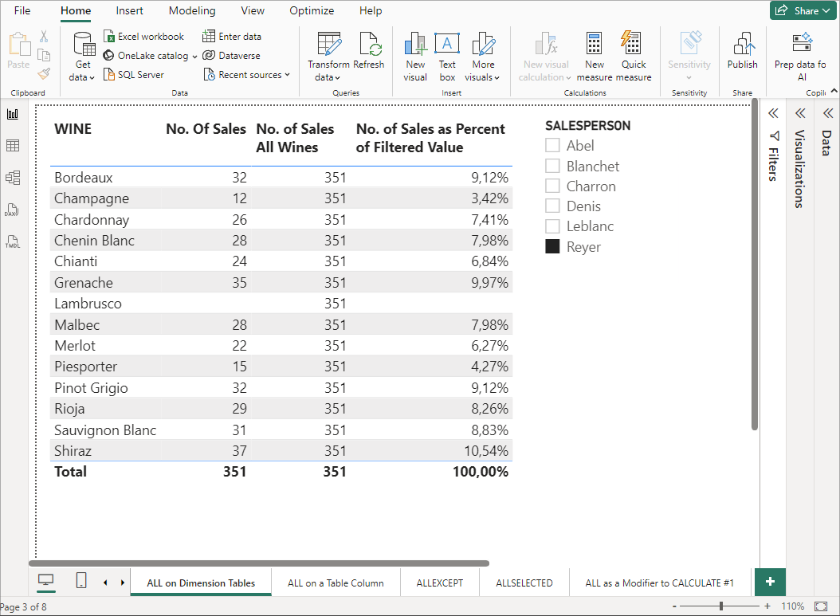The width and height of the screenshot is (840, 616).
Task: Insert a Text box
Action: [447, 57]
